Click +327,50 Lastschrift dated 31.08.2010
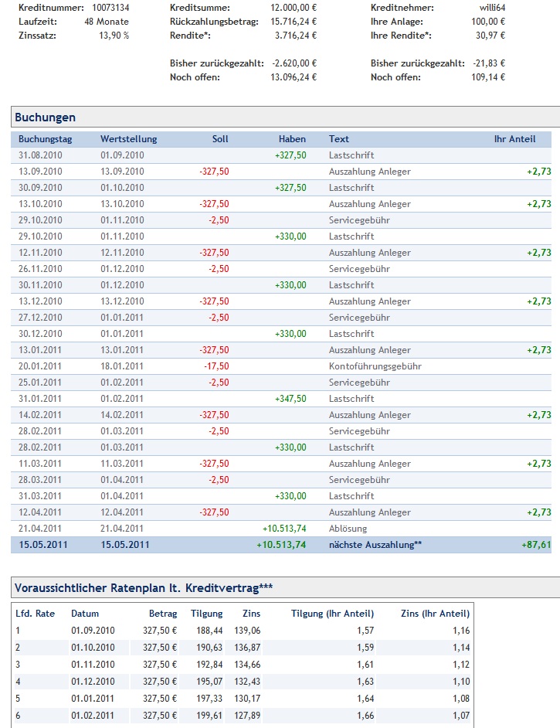Image resolution: width=560 pixels, height=728 pixels. point(290,155)
